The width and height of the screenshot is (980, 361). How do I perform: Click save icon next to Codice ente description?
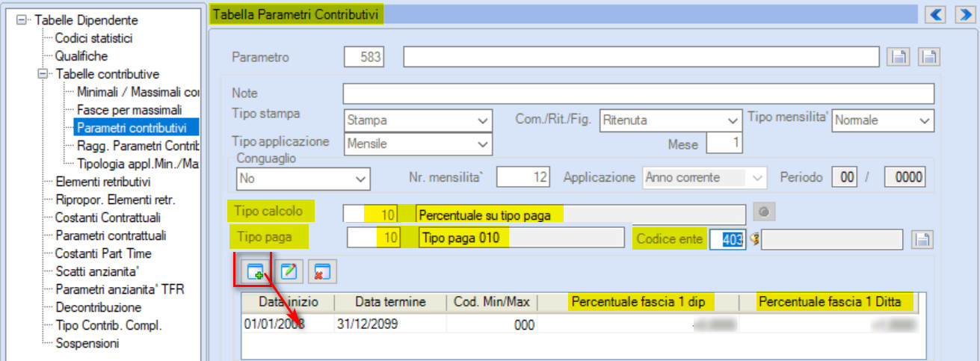[923, 239]
